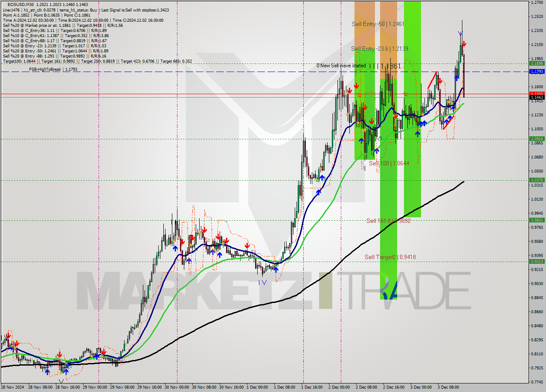546x392 pixels.
Task: Click the '28 Nov 16:00' time axis label
Action: [x=68, y=387]
